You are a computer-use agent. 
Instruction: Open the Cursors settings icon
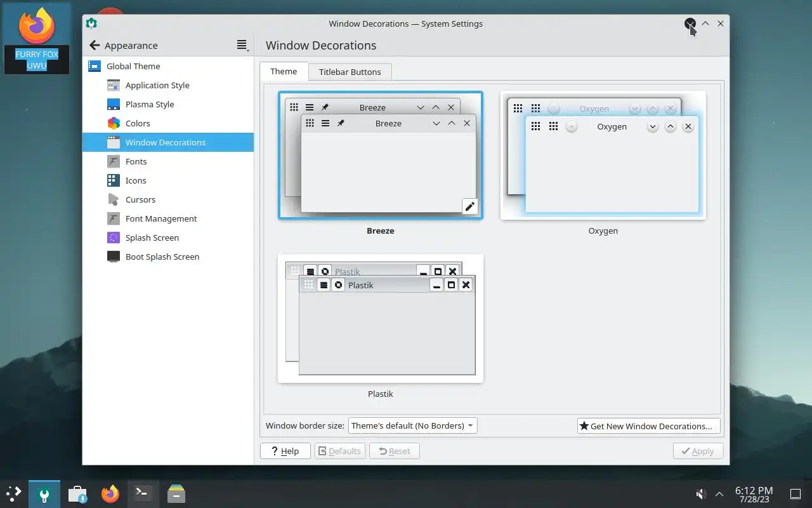(114, 199)
